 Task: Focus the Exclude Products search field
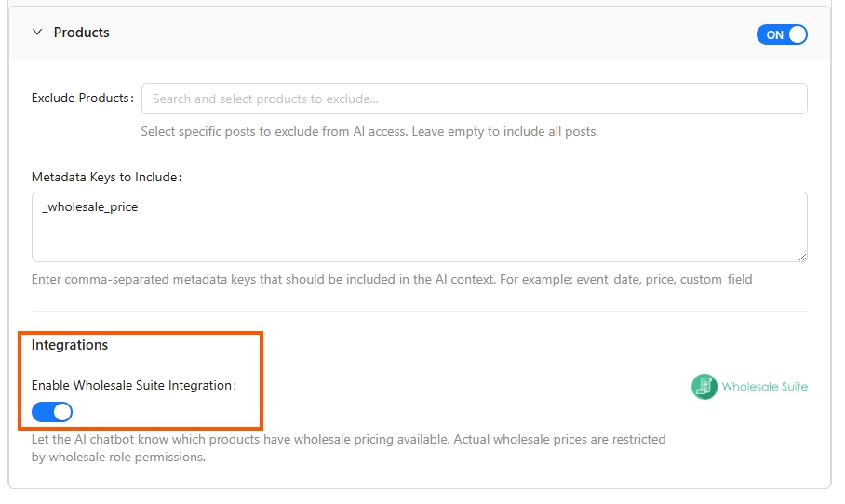(x=474, y=99)
